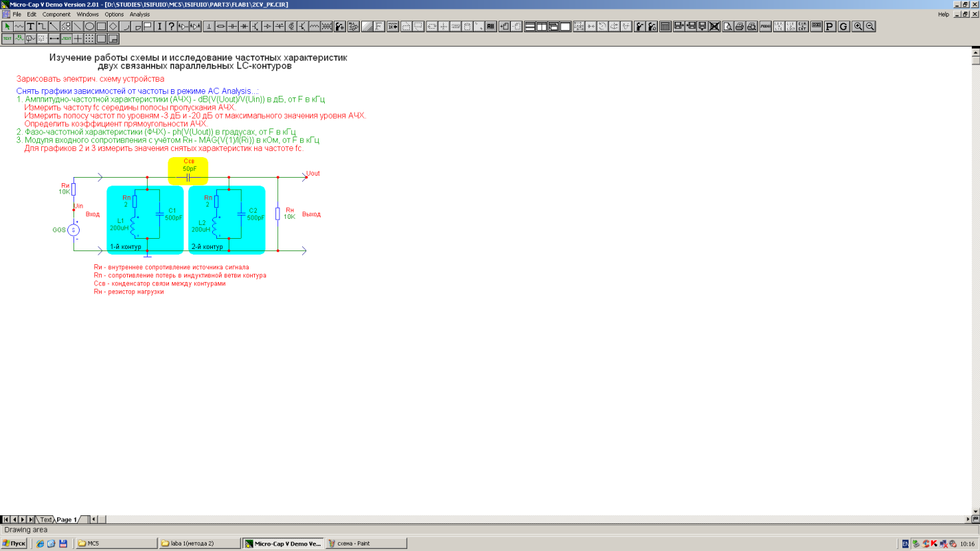Open MC5 folder taskbar button
980x551 pixels.
(115, 543)
